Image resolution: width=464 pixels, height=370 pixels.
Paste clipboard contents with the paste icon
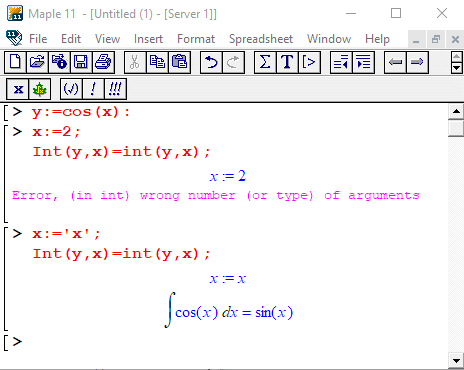[x=179, y=62]
